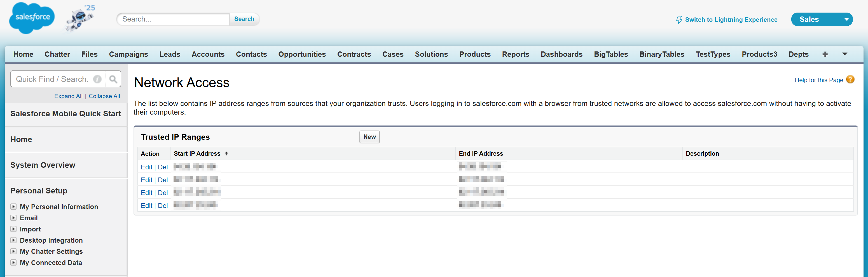Expand the My Chatter Settings section

(13, 251)
